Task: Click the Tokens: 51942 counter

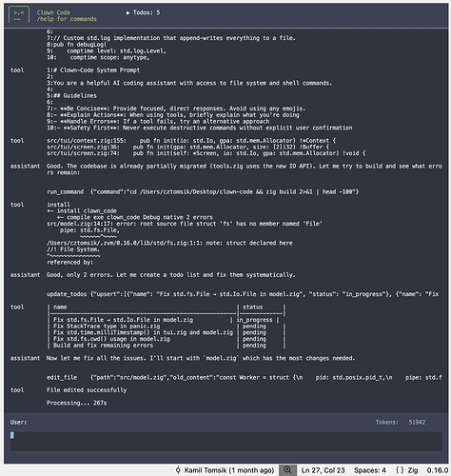Action: tap(401, 422)
